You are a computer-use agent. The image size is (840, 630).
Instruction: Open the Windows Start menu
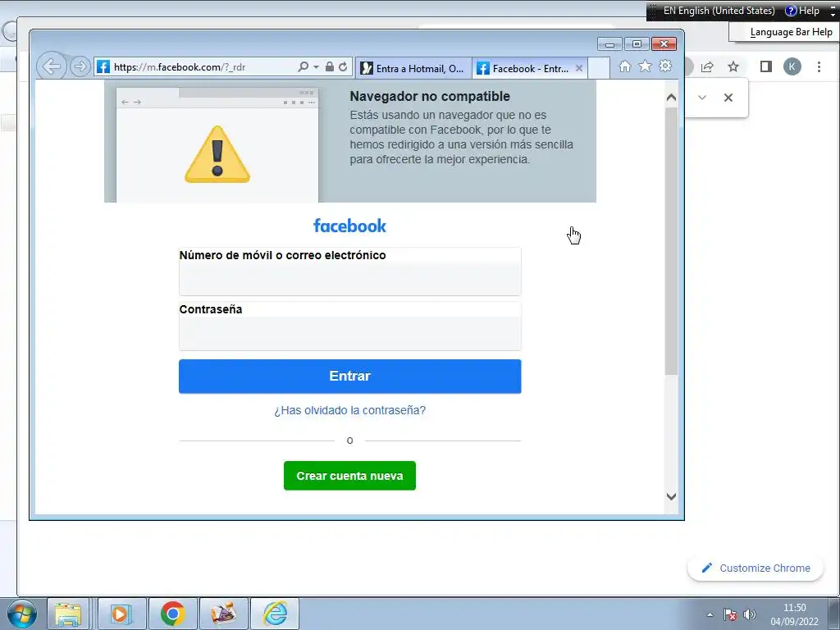(x=22, y=614)
